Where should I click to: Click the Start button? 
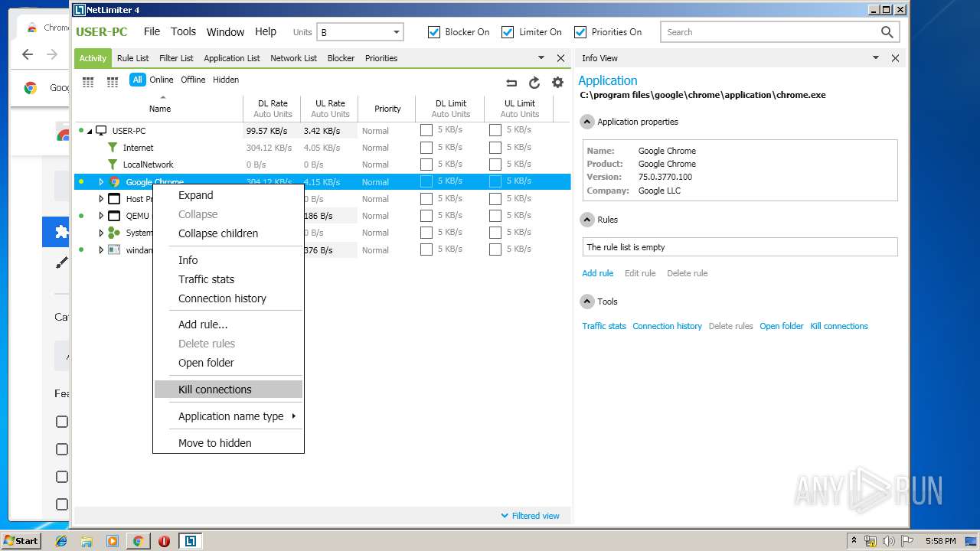pos(21,541)
